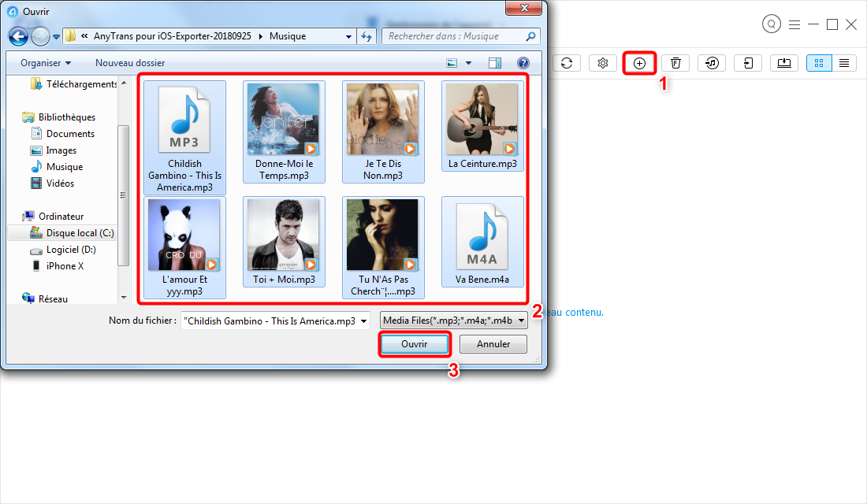Open the Organiser dropdown menu
Screen dimensions: 867x504
[46, 62]
